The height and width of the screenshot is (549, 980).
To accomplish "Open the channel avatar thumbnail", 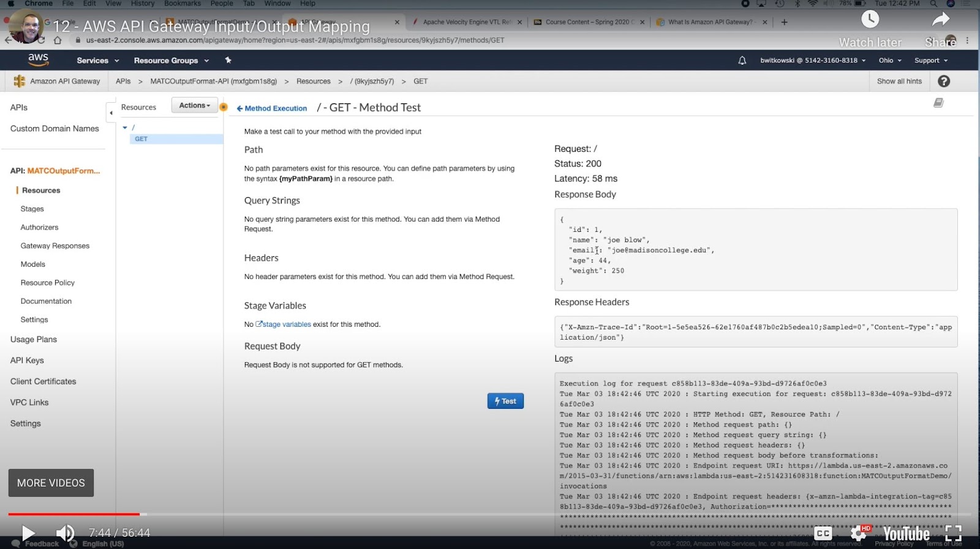I will 25,26.
